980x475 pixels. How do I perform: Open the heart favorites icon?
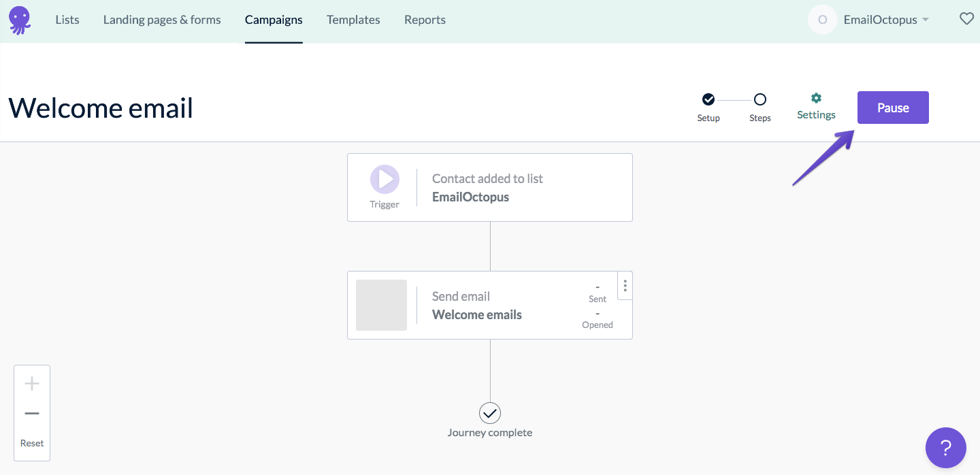pos(967,19)
